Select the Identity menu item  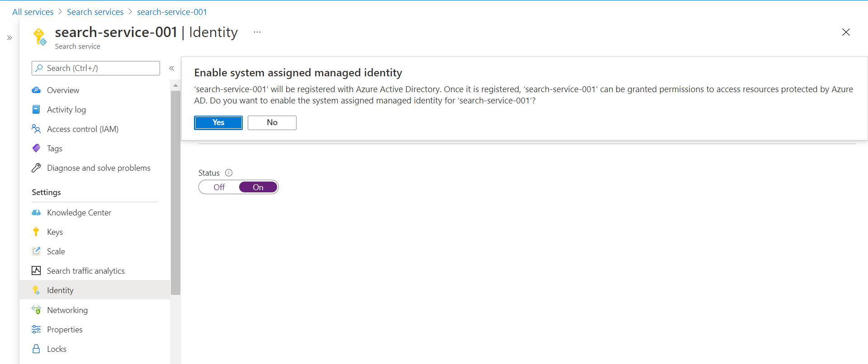tap(95, 290)
